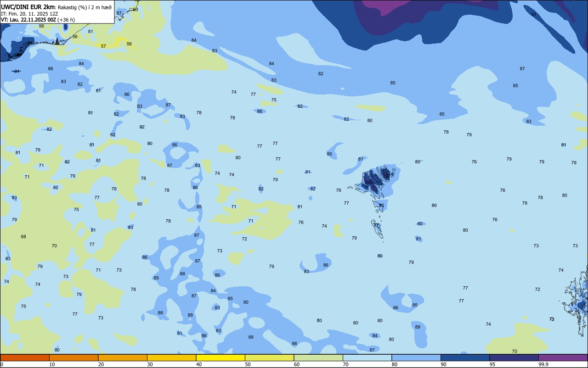Click the 57 value in the yellow patch
Screen dimensions: 588x368
103,46
